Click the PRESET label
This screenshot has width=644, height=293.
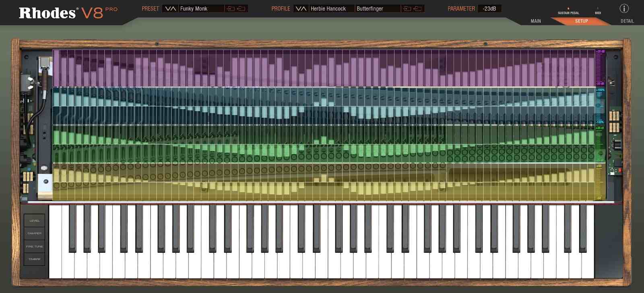[150, 8]
